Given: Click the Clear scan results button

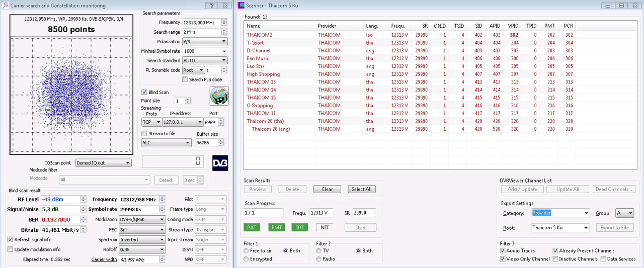Looking at the screenshot, I should [327, 190].
